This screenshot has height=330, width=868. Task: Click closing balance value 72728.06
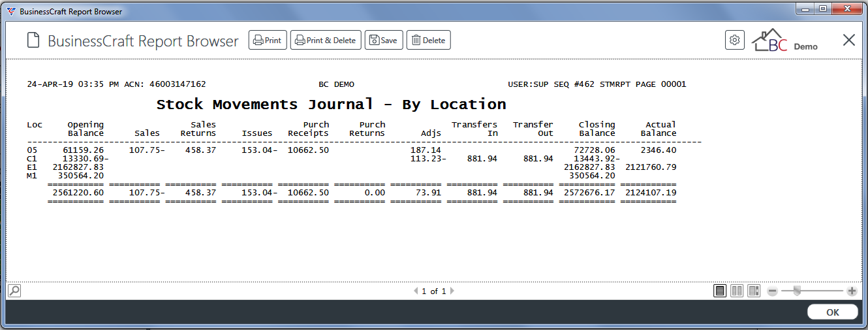click(595, 150)
